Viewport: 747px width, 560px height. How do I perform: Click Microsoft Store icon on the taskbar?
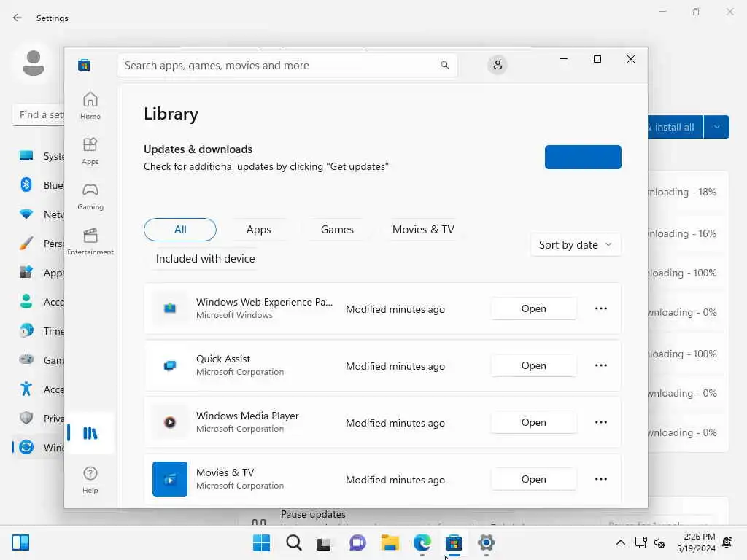[x=454, y=542]
